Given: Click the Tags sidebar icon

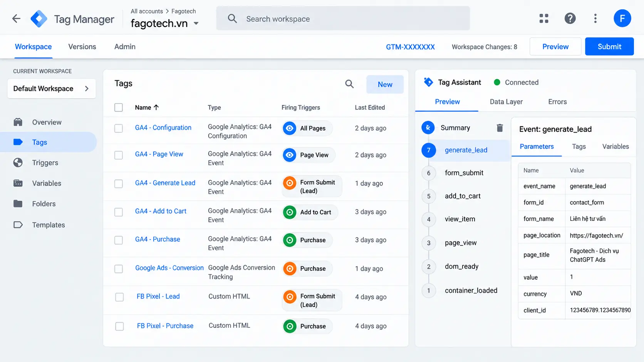Looking at the screenshot, I should [x=18, y=142].
